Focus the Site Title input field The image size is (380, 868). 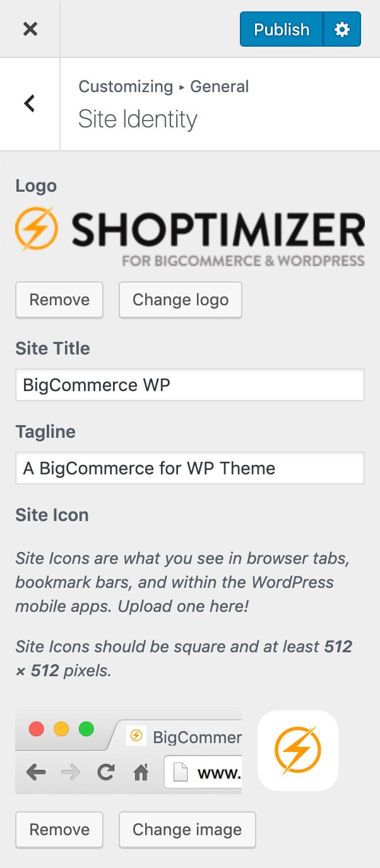[190, 385]
